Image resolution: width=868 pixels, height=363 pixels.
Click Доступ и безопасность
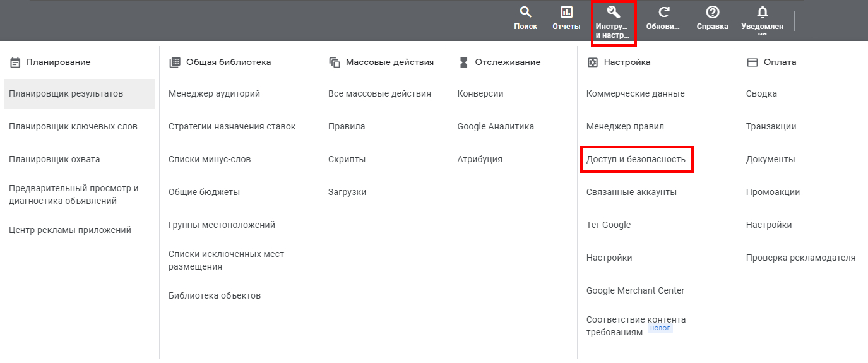click(636, 160)
